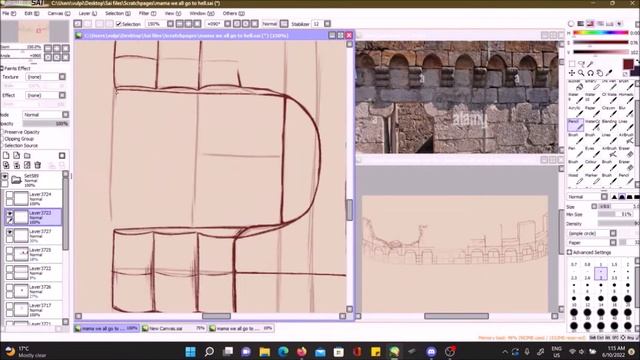Toggle visibility of Layer3724
Screen dimensions: 640x360
tap(9, 195)
